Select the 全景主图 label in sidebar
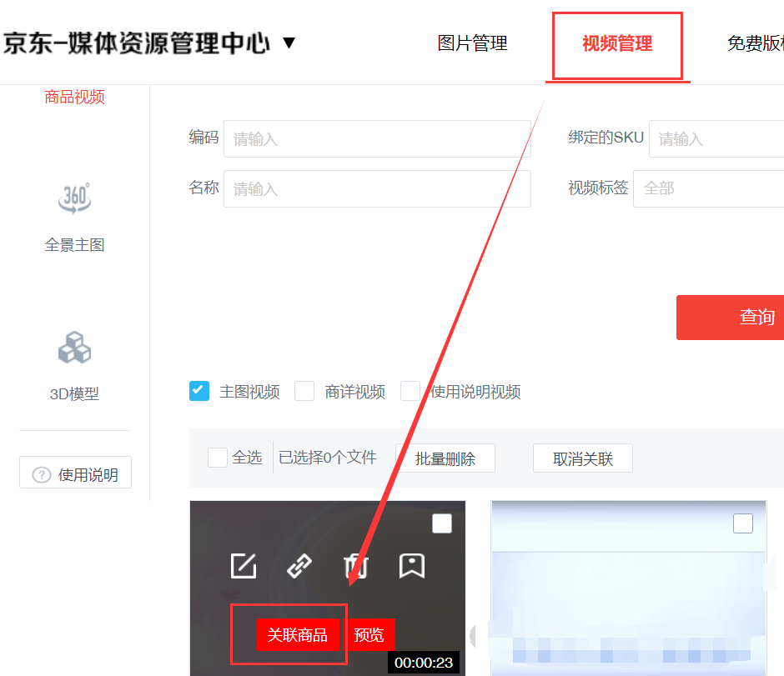The width and height of the screenshot is (784, 676). 74,245
